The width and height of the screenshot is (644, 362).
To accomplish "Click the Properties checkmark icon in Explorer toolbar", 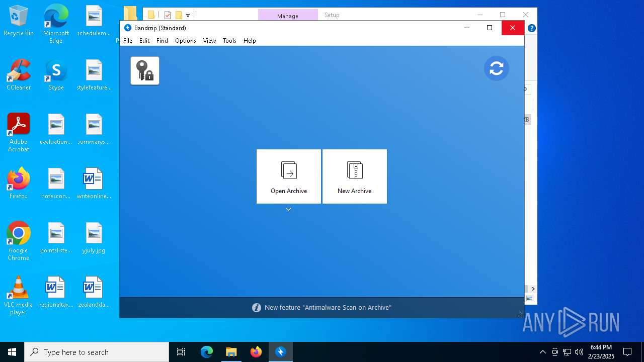I will click(168, 15).
